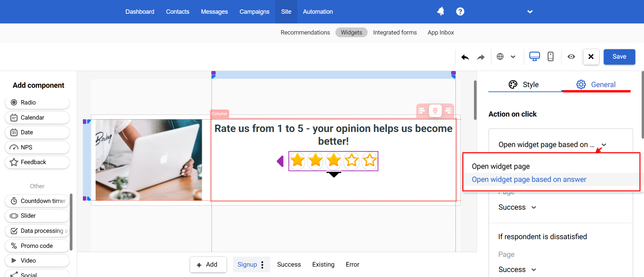Click the purple left arrow beside the stars
Screen dimensions: 644x277
pyautogui.click(x=280, y=161)
